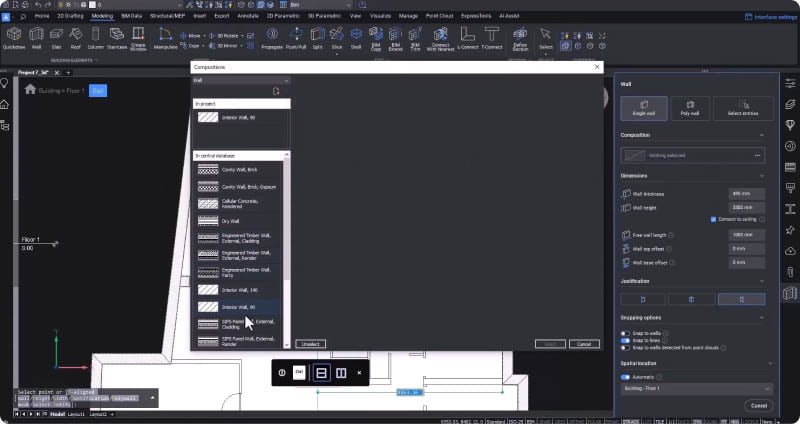The height and width of the screenshot is (424, 800).
Task: Activate the BIM Extend tool
Action: [x=395, y=39]
